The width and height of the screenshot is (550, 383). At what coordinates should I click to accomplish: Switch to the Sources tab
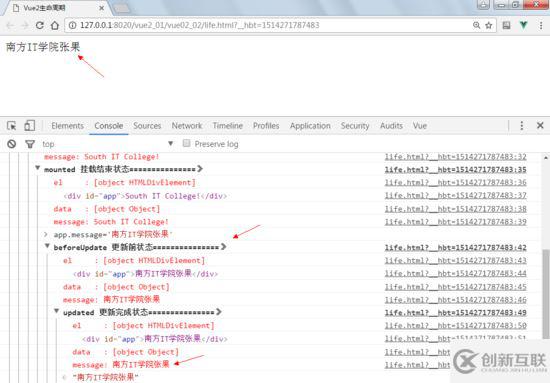click(x=147, y=126)
